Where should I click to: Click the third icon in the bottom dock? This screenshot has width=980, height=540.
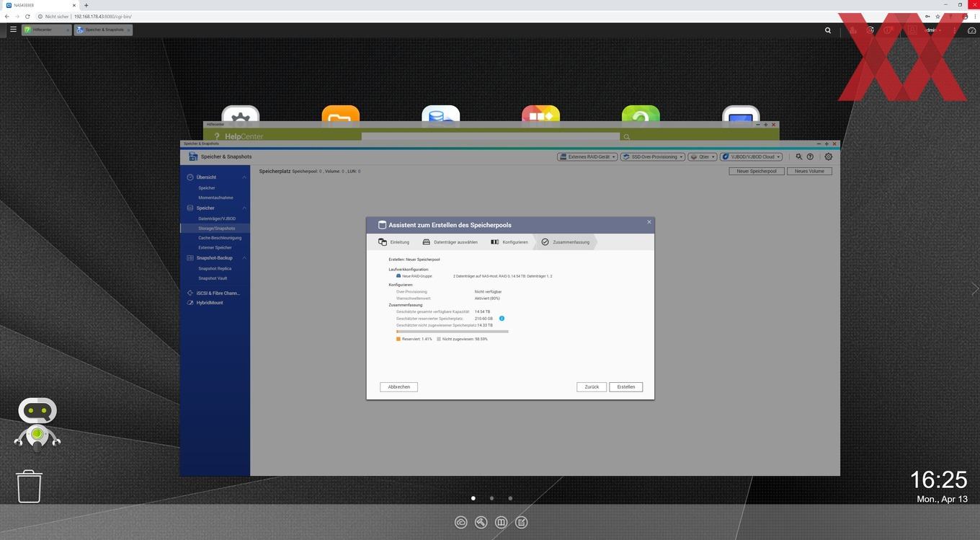[x=502, y=522]
